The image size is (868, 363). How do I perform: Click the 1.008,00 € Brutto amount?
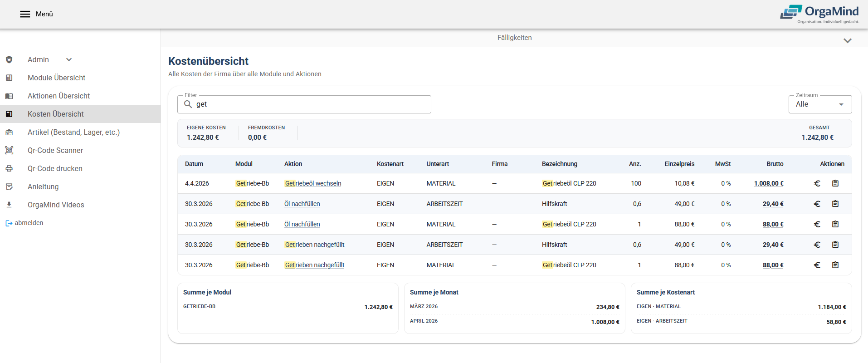pyautogui.click(x=768, y=183)
